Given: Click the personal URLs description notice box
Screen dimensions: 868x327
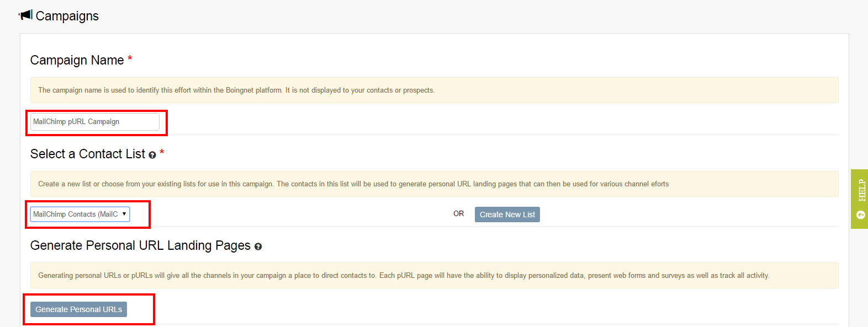Looking at the screenshot, I should pyautogui.click(x=434, y=275).
